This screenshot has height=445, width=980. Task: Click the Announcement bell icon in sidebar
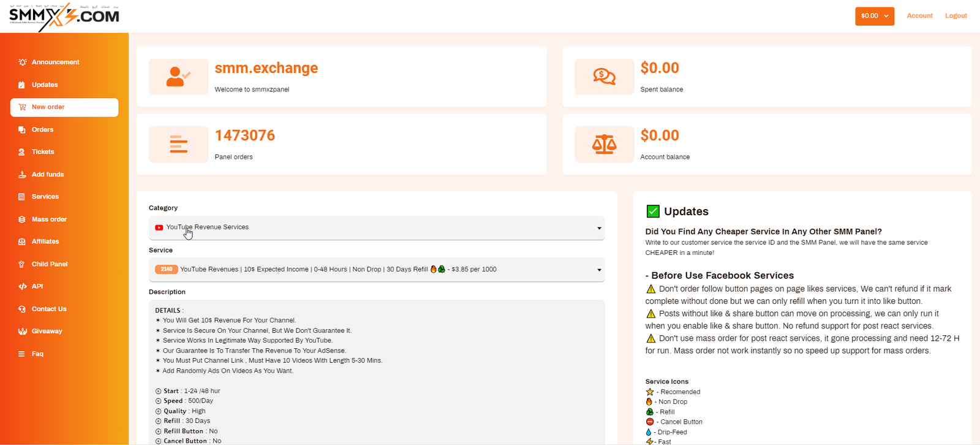22,62
